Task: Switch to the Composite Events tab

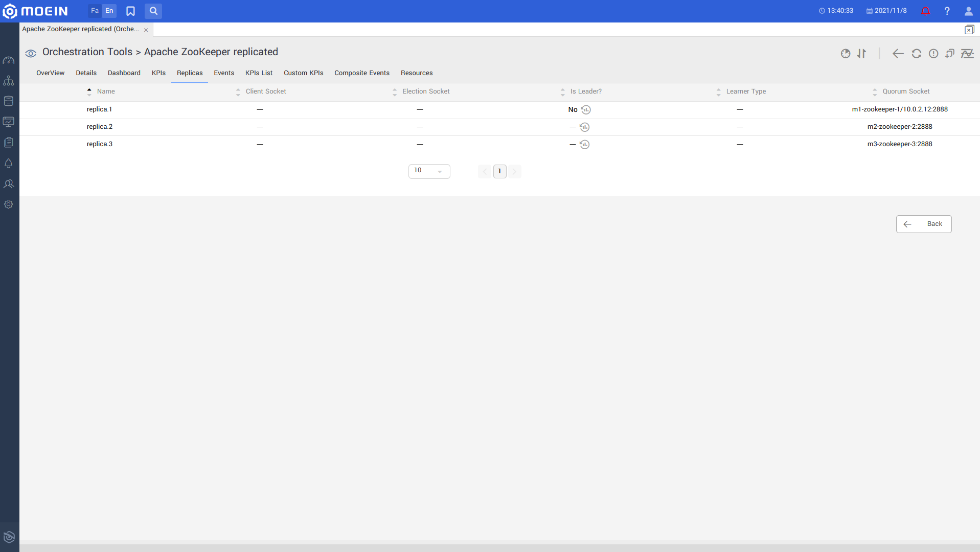Action: click(362, 73)
